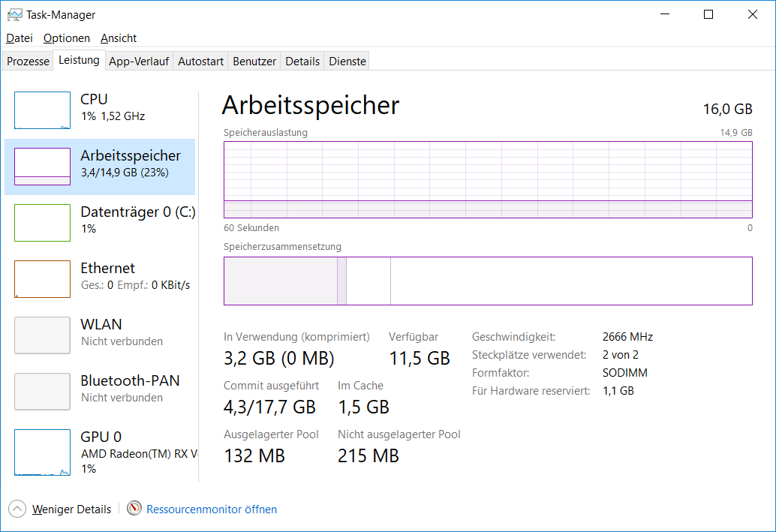The image size is (776, 532).
Task: Select the Ethernet graph thumbnail
Action: (x=42, y=279)
